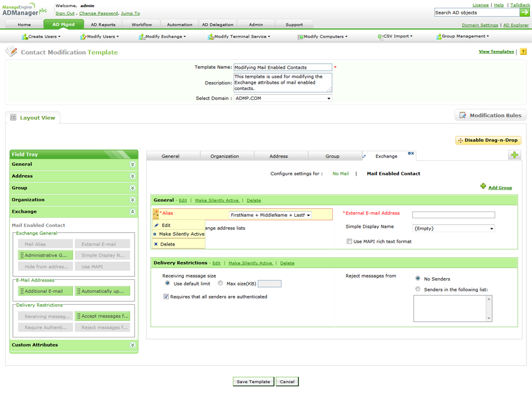Click the green plus Add Group icon

pyautogui.click(x=483, y=187)
